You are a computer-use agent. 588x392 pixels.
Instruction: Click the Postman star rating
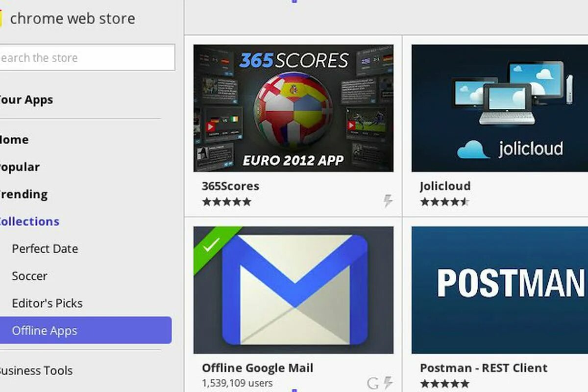444,383
